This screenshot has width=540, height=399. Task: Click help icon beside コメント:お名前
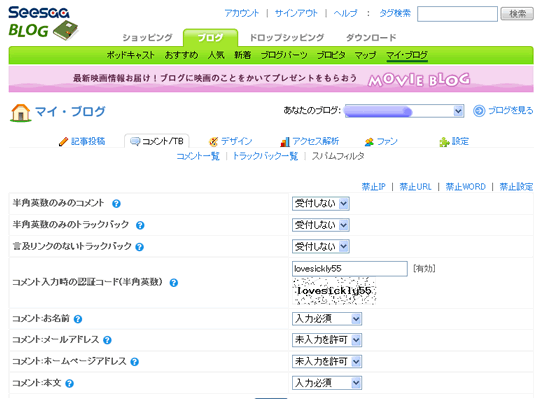(x=78, y=319)
